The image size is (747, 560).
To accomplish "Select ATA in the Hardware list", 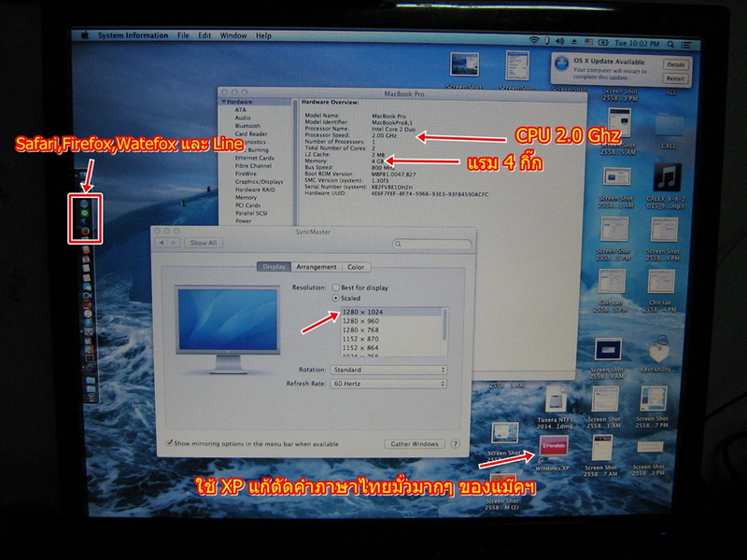I will [240, 110].
